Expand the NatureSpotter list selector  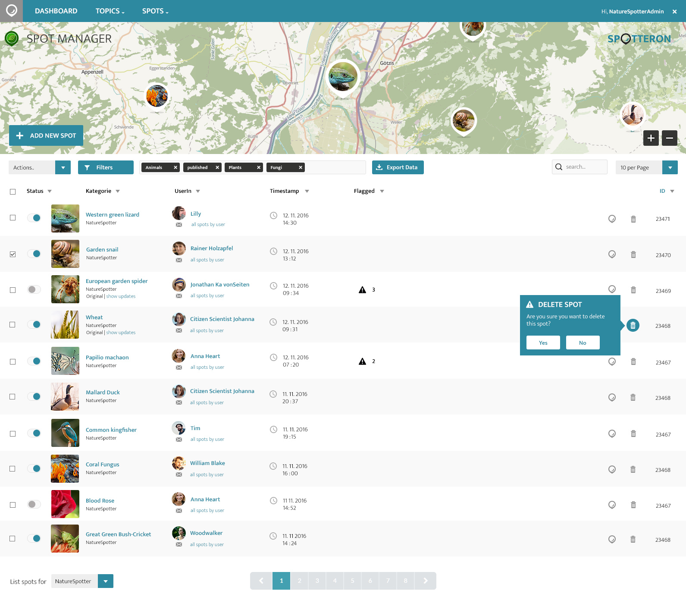[106, 581]
